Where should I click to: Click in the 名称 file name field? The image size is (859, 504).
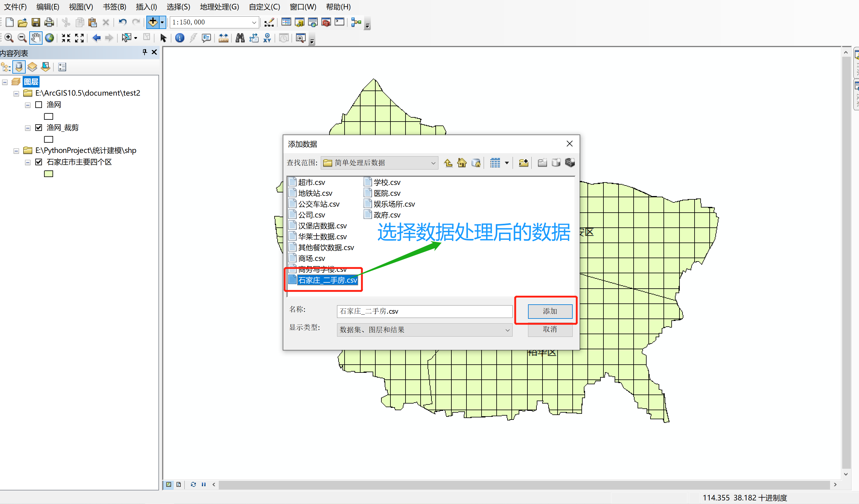coord(425,311)
